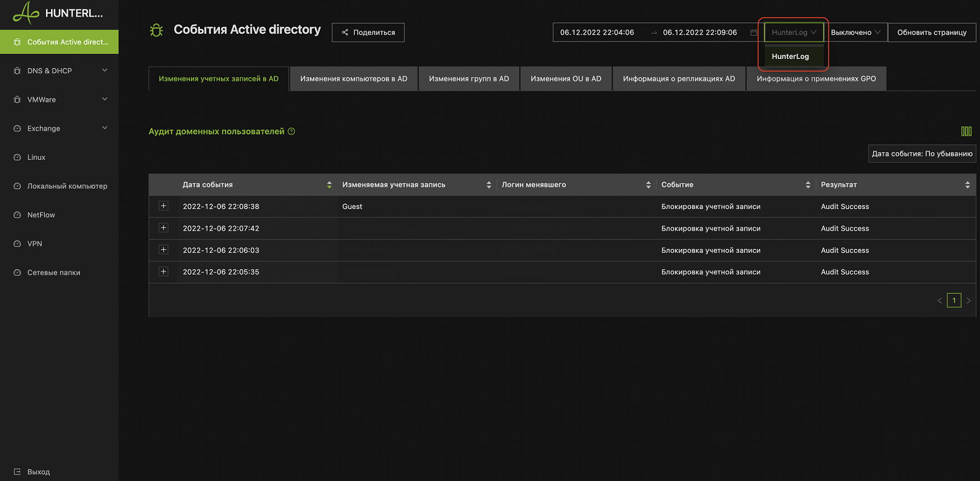The image size is (980, 481).
Task: Sort by Дата события column arrows
Action: (x=329, y=185)
